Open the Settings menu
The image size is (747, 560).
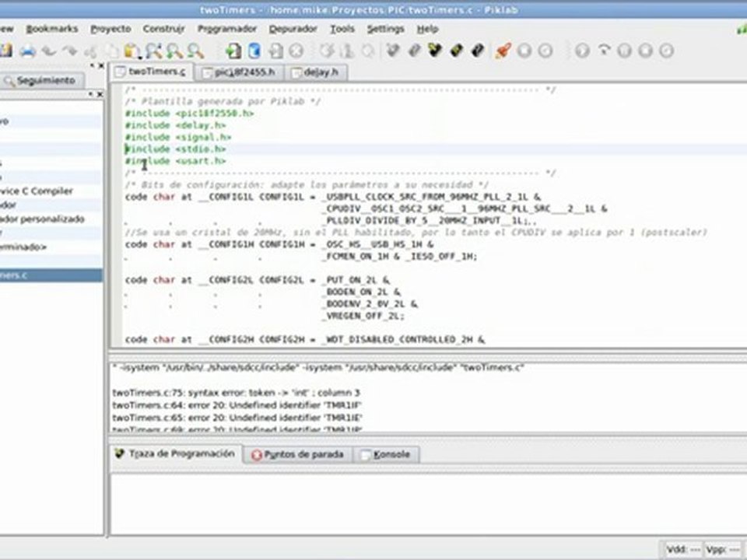385,29
